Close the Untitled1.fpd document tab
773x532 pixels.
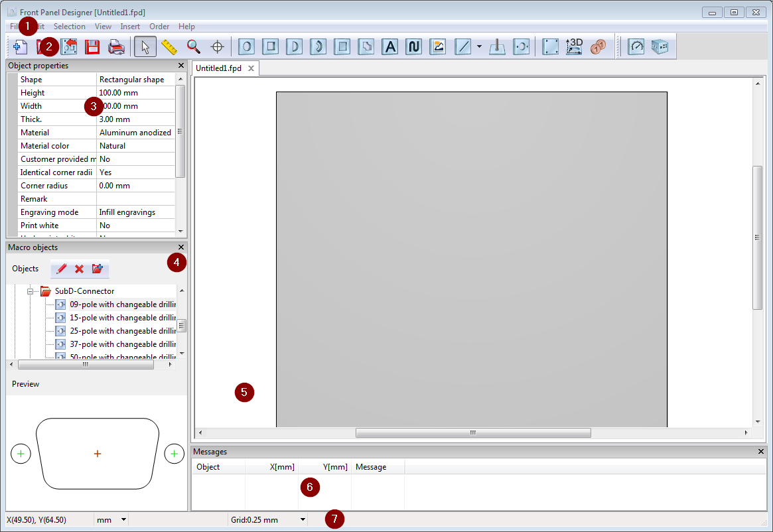pos(251,68)
